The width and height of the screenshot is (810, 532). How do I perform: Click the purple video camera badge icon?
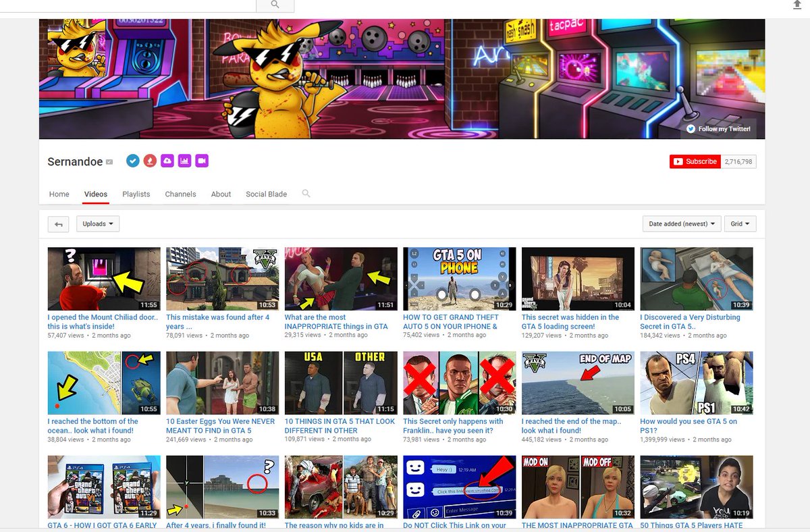[202, 161]
